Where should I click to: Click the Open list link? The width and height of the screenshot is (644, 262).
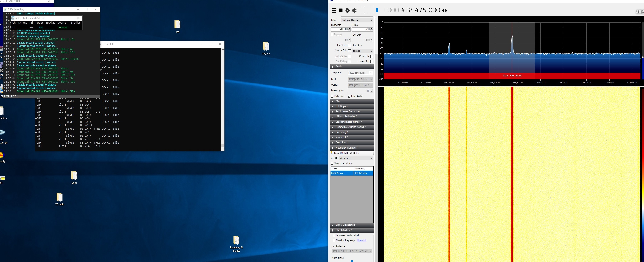362,240
